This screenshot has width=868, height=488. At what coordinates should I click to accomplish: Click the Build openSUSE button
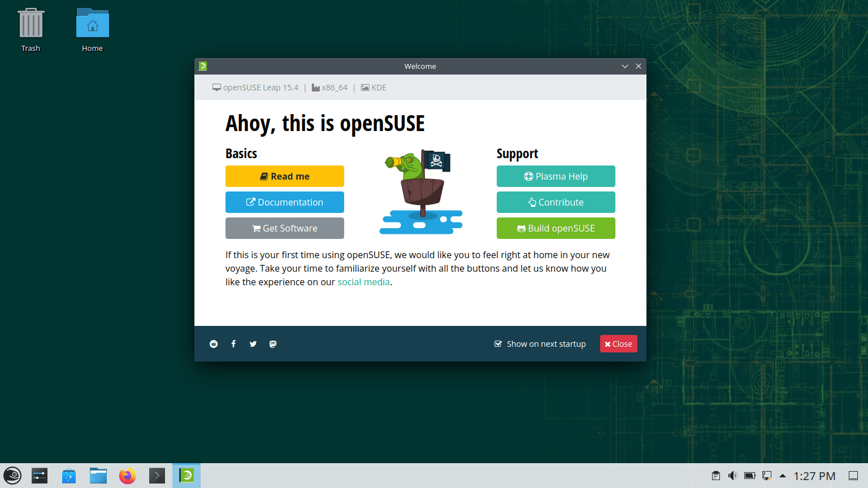pyautogui.click(x=556, y=228)
